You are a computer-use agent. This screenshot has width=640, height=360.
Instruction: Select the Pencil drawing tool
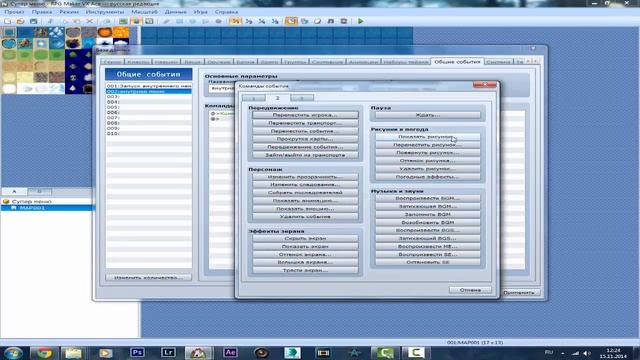click(166, 21)
